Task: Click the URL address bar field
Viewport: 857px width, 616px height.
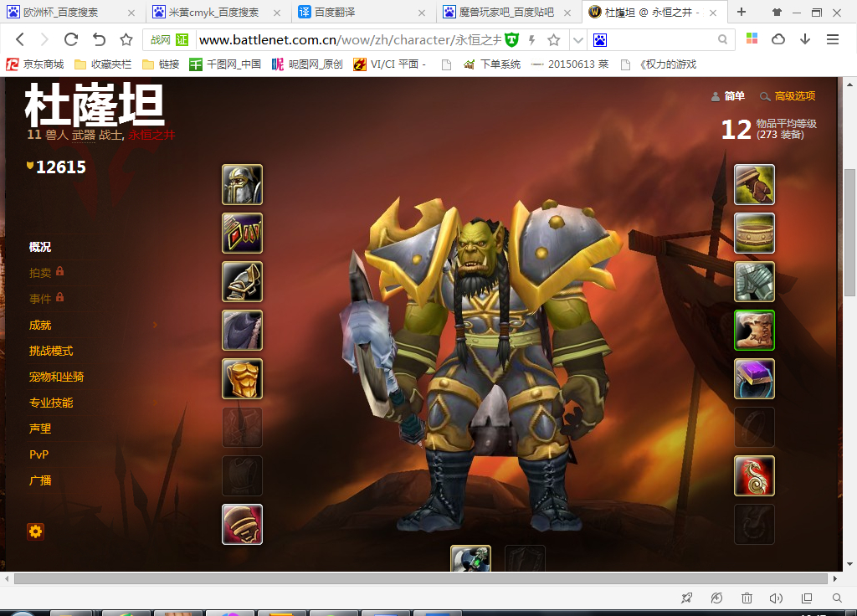Action: 350,40
